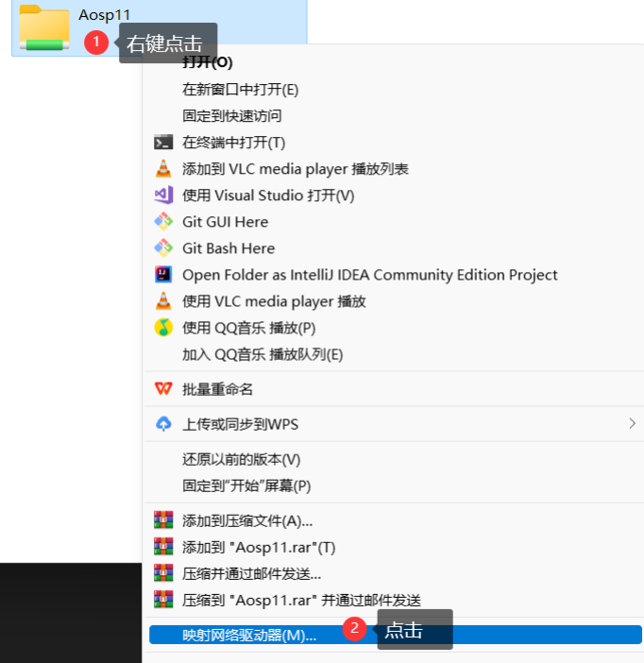The height and width of the screenshot is (663, 644).
Task: Click the IntelliJ IDEA icon
Action: click(163, 275)
